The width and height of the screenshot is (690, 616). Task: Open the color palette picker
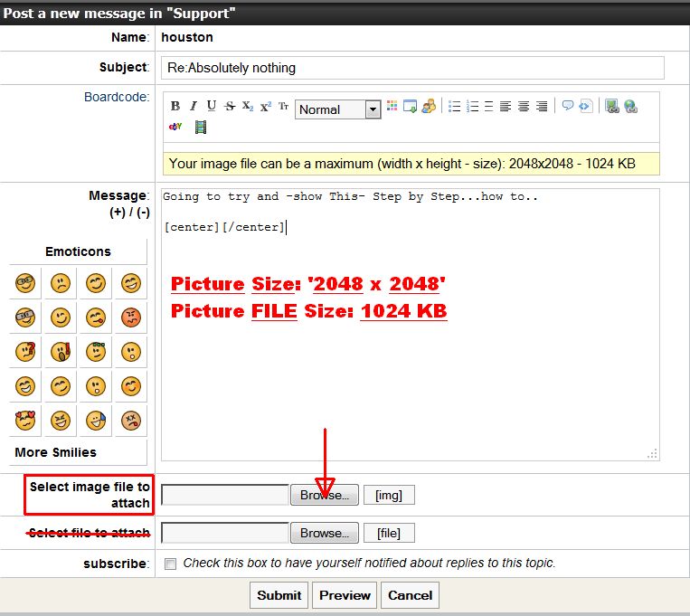pos(392,106)
